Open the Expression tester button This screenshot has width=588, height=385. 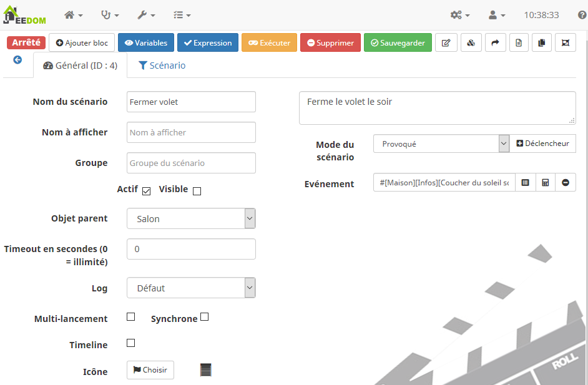208,42
